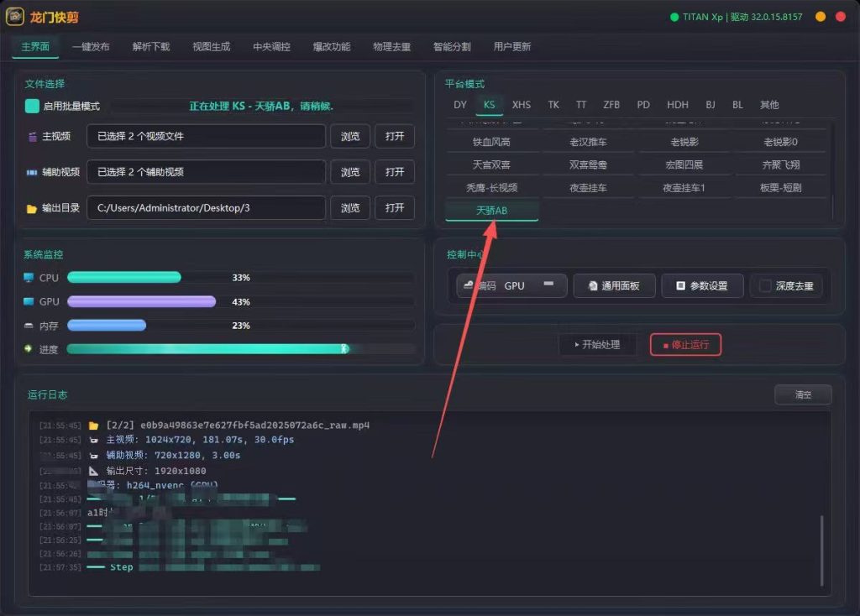860x616 pixels.
Task: Click the 进度 progress bar
Action: tap(241, 348)
